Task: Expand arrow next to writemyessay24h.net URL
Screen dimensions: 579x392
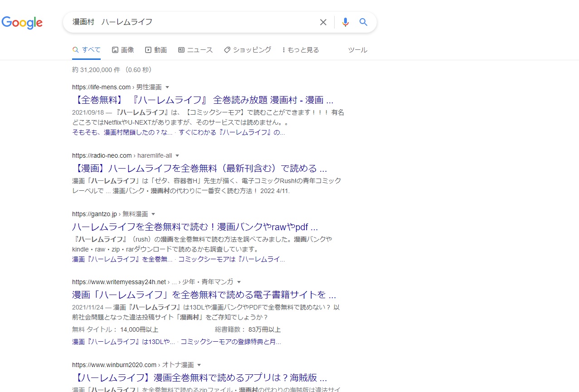Action: click(239, 282)
